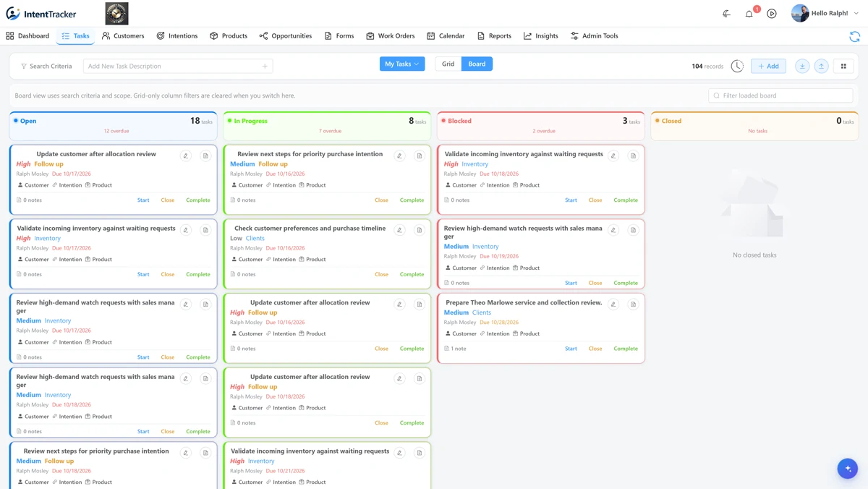Screen dimensions: 868x489
Task: Complete first In Progress card 'Review next steps'
Action: [412, 200]
